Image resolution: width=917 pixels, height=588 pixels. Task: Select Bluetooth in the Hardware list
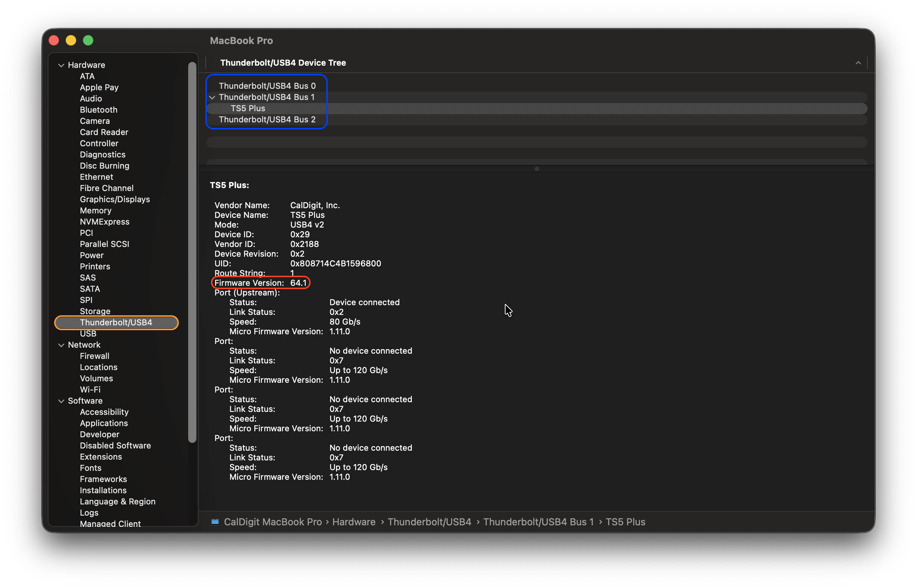tap(99, 110)
